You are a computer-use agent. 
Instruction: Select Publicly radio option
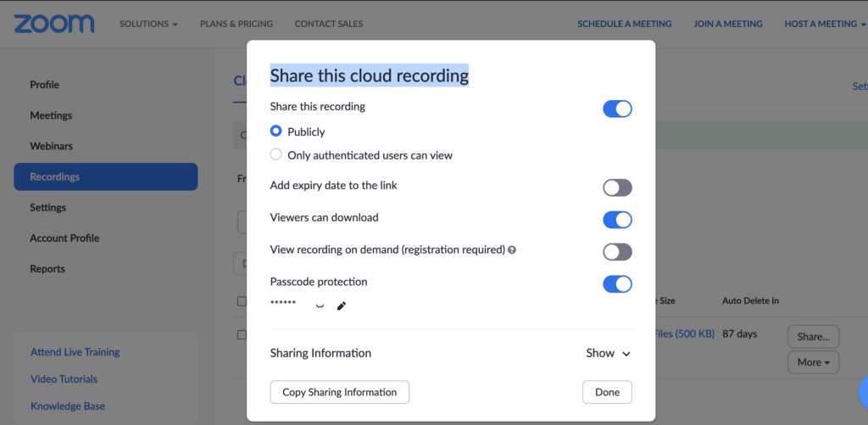[276, 131]
